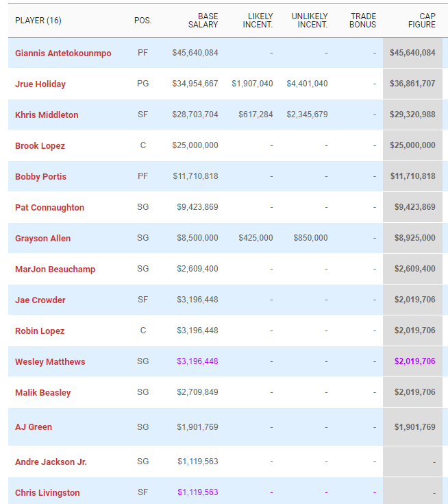Click the Andre Jackson Jr. link
The height and width of the screenshot is (504, 448).
click(51, 461)
